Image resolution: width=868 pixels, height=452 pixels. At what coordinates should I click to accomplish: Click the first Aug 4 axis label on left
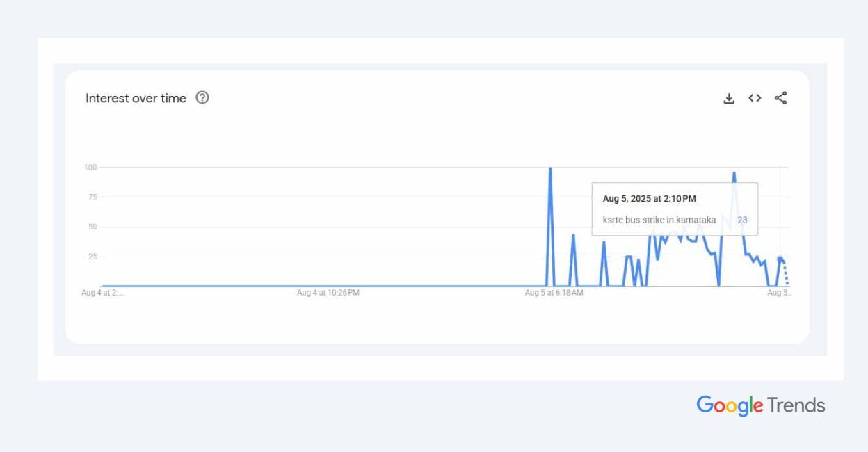103,293
